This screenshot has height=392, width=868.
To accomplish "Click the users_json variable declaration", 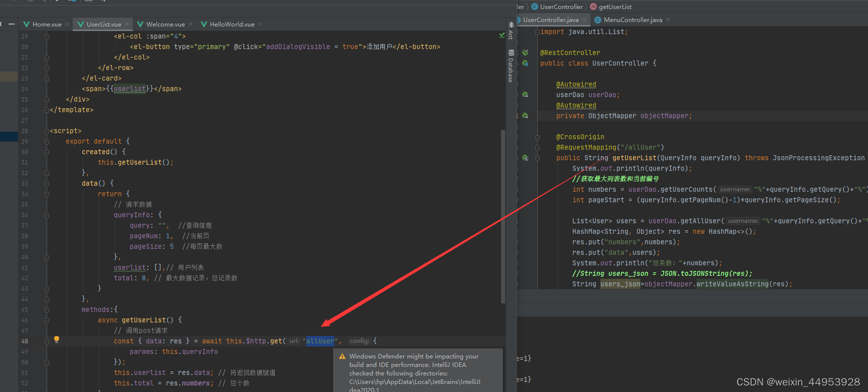I will [620, 284].
